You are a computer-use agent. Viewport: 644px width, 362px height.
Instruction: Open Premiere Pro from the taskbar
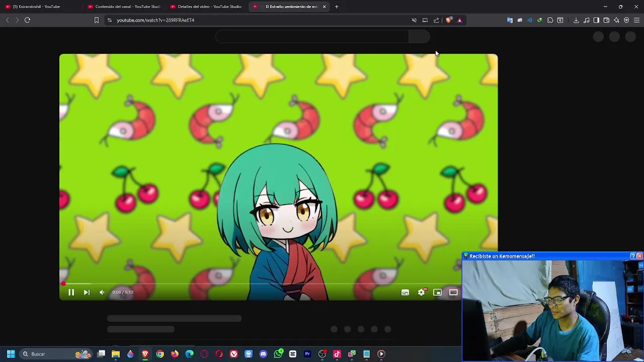[307, 354]
